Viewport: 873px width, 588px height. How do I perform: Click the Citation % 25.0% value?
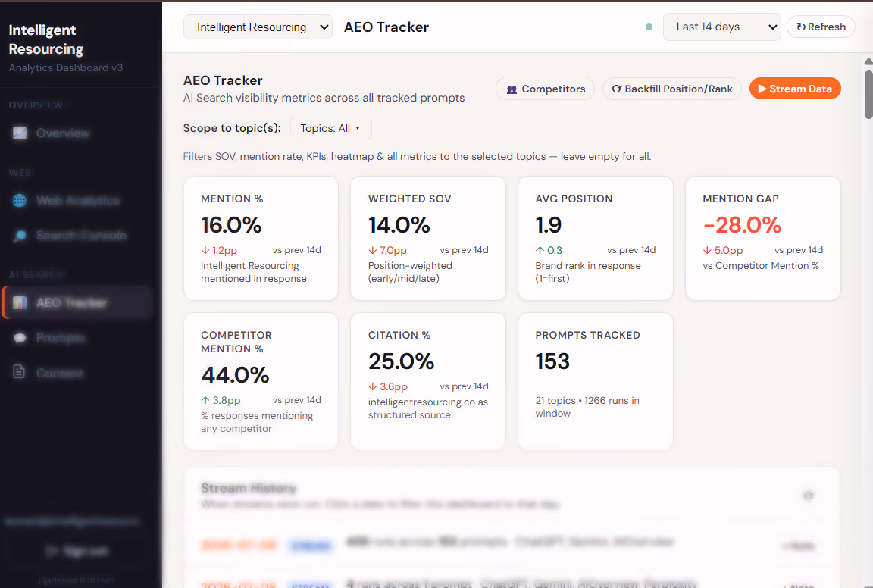pyautogui.click(x=401, y=361)
